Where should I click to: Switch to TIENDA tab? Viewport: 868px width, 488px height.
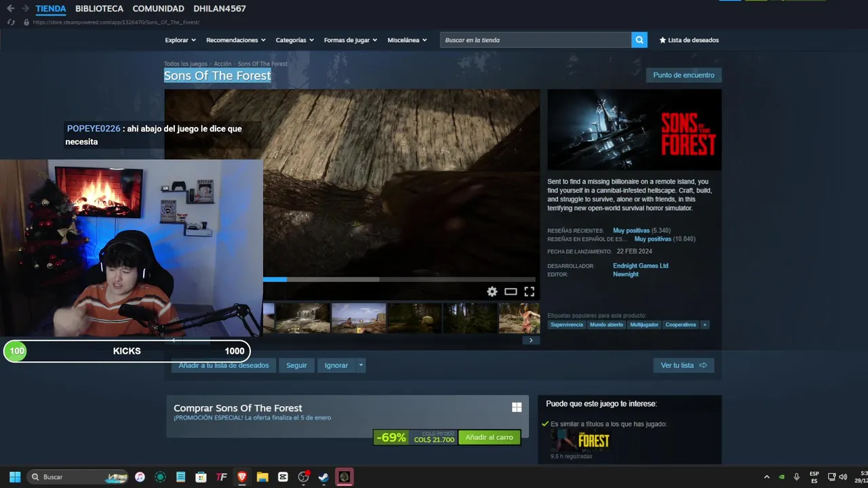coord(51,9)
